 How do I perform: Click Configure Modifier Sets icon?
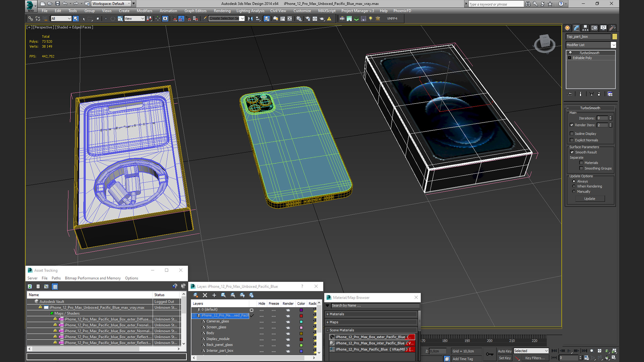(610, 94)
